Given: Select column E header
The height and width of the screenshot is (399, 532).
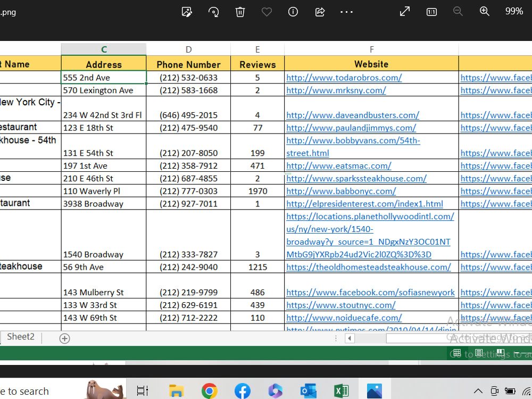Looking at the screenshot, I should coord(257,49).
